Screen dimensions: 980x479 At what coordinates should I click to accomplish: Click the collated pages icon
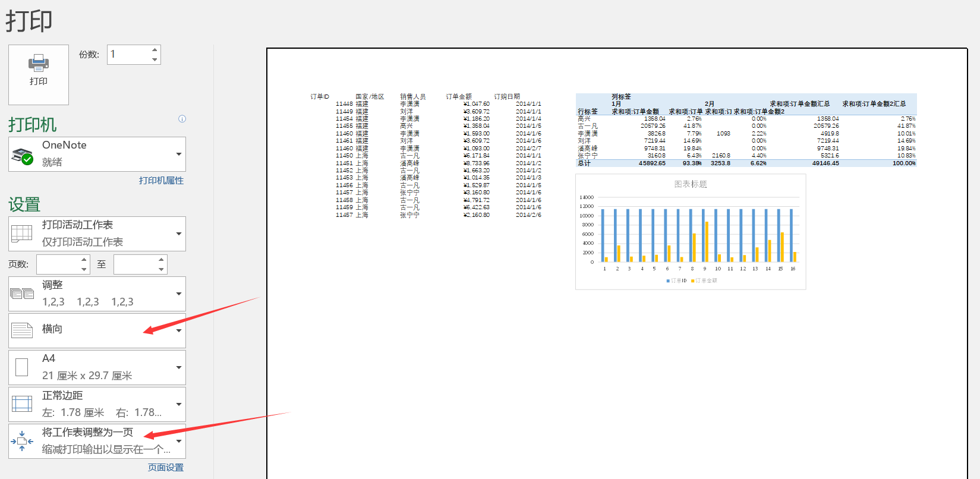pyautogui.click(x=23, y=294)
